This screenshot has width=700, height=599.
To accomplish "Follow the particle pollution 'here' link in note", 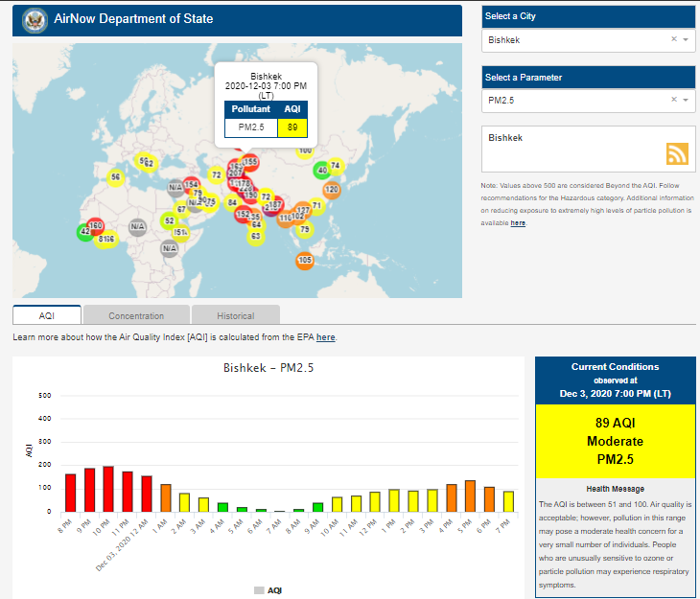I will 518,222.
